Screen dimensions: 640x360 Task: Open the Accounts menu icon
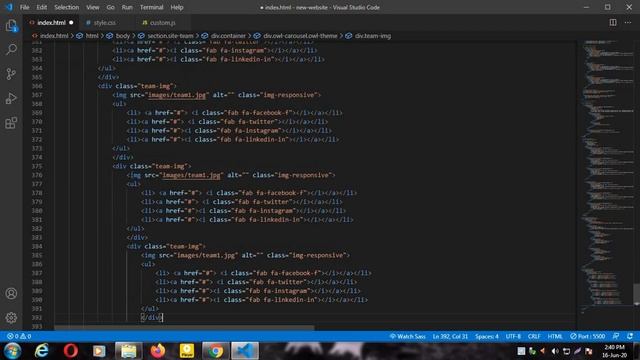coord(11,293)
